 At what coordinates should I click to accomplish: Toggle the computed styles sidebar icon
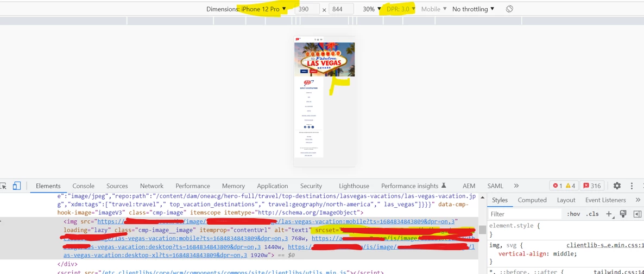tap(637, 214)
